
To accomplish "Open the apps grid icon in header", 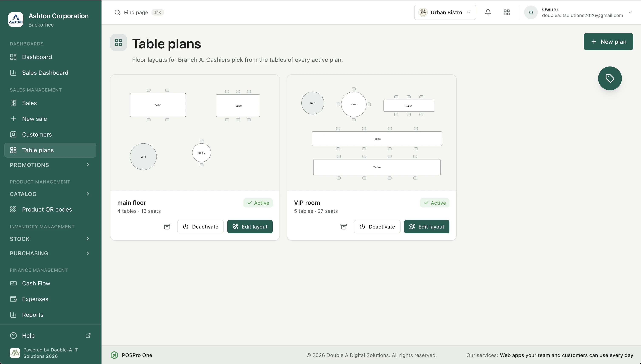I will (x=507, y=12).
